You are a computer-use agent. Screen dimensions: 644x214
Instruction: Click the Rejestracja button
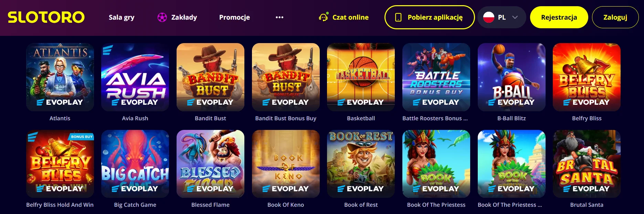click(559, 17)
